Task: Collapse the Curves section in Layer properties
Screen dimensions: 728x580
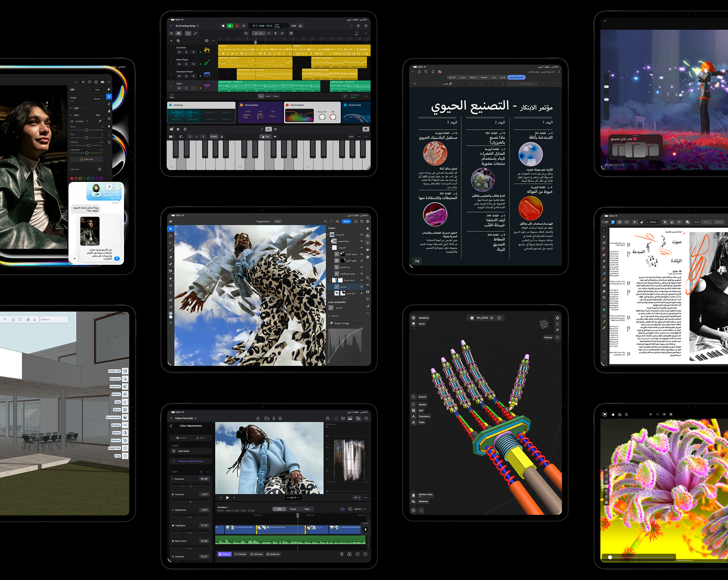Action: click(x=330, y=316)
